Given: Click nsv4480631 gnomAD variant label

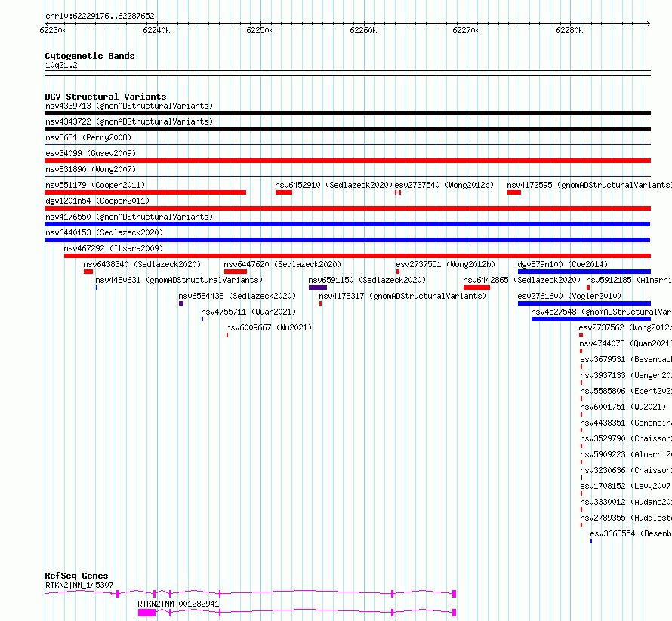Looking at the screenshot, I should (x=179, y=280).
